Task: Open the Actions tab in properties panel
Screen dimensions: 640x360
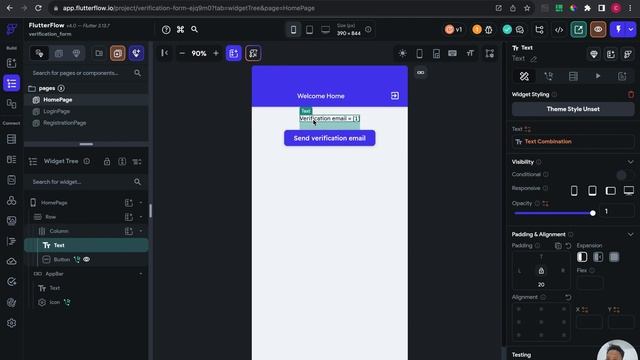Action: 549,76
